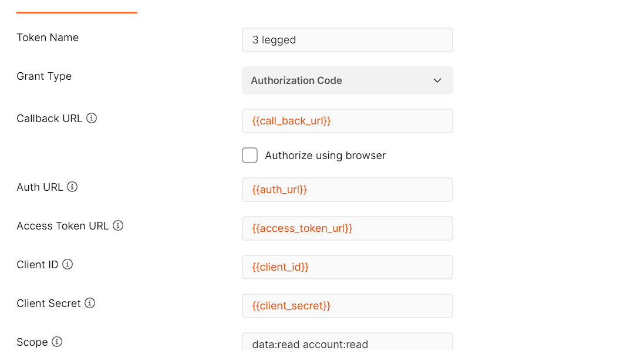Click the Token Name label
Viewport: 644px width, 361px height.
[x=48, y=37]
